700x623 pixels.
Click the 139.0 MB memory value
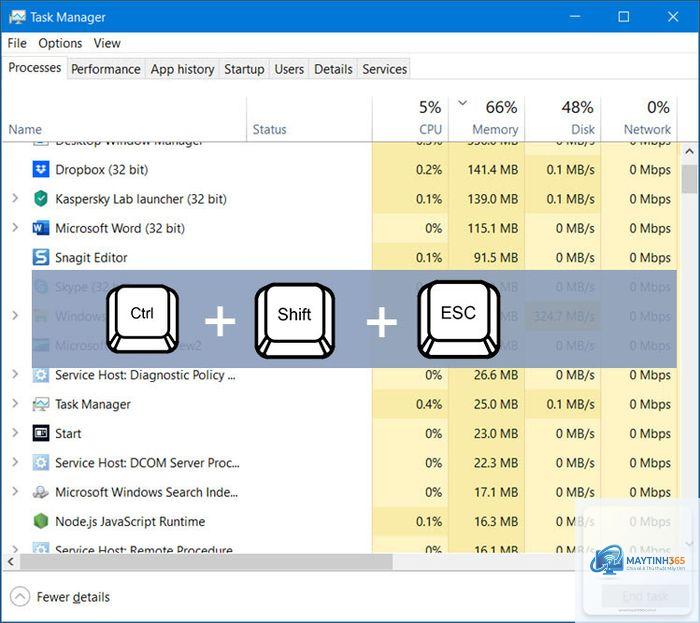click(x=492, y=199)
